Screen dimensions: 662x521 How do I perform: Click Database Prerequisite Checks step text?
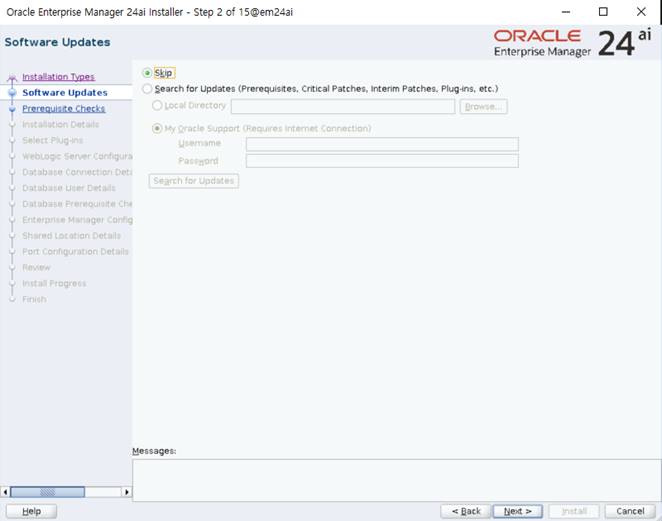tap(77, 204)
